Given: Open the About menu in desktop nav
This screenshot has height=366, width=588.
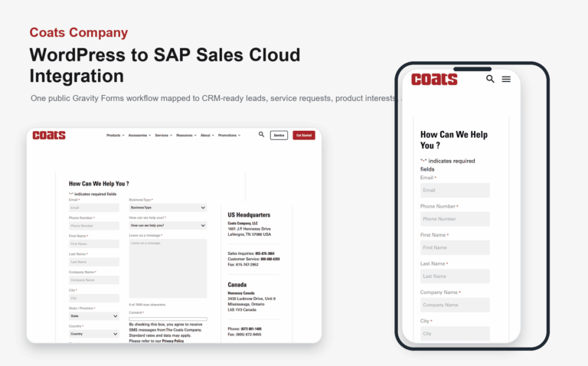Looking at the screenshot, I should (x=207, y=136).
